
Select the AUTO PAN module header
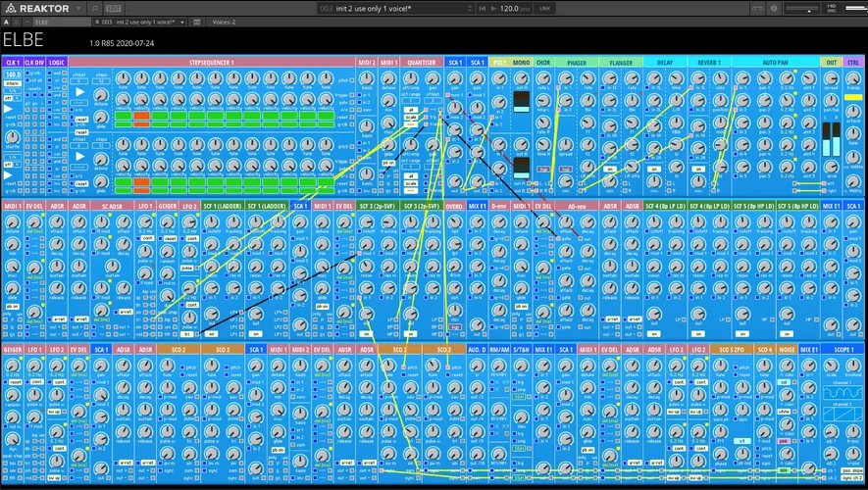(775, 62)
